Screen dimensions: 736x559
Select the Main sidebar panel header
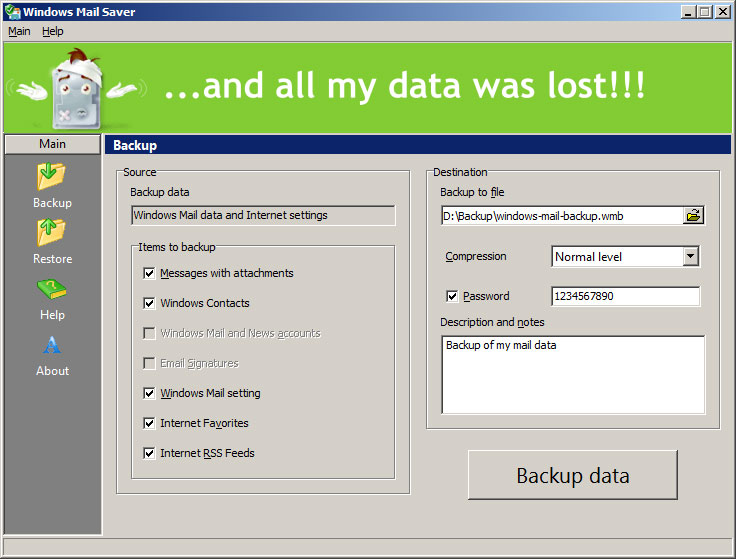(53, 144)
